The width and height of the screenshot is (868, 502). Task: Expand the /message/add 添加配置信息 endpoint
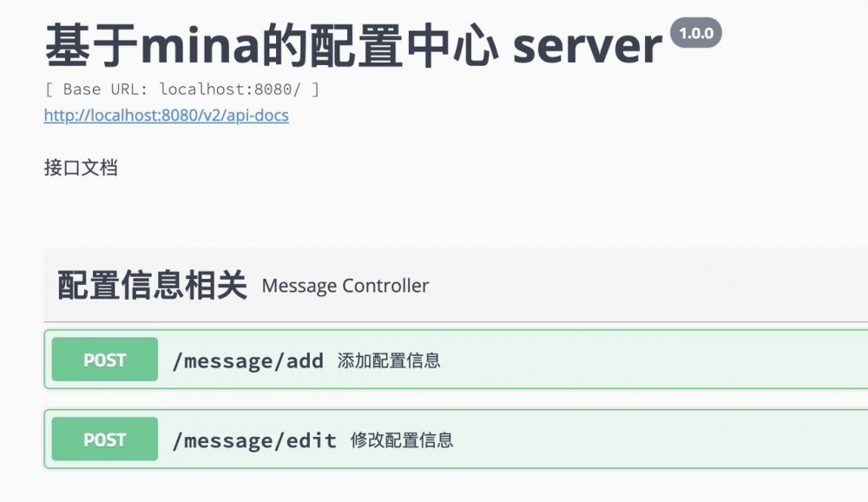click(x=521, y=360)
